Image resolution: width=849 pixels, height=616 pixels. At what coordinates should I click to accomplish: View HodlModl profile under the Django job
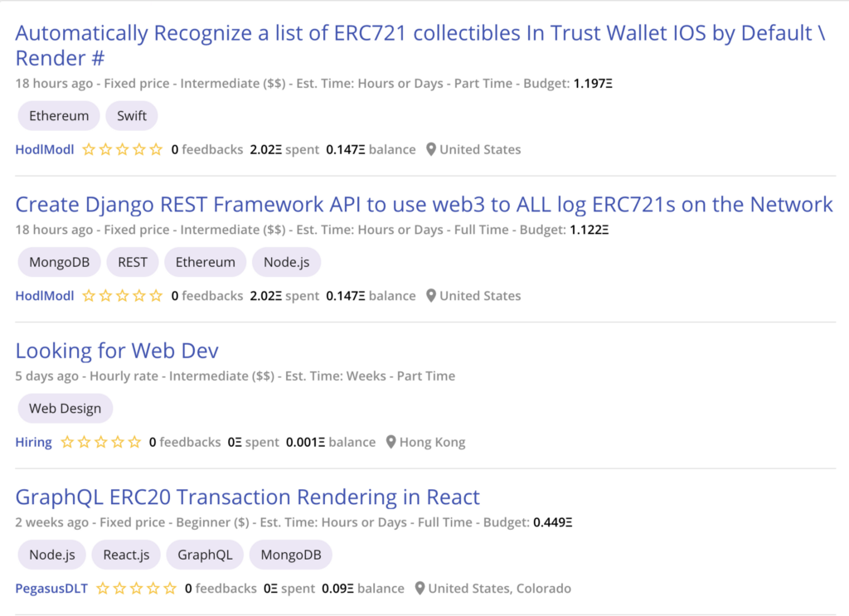[45, 296]
